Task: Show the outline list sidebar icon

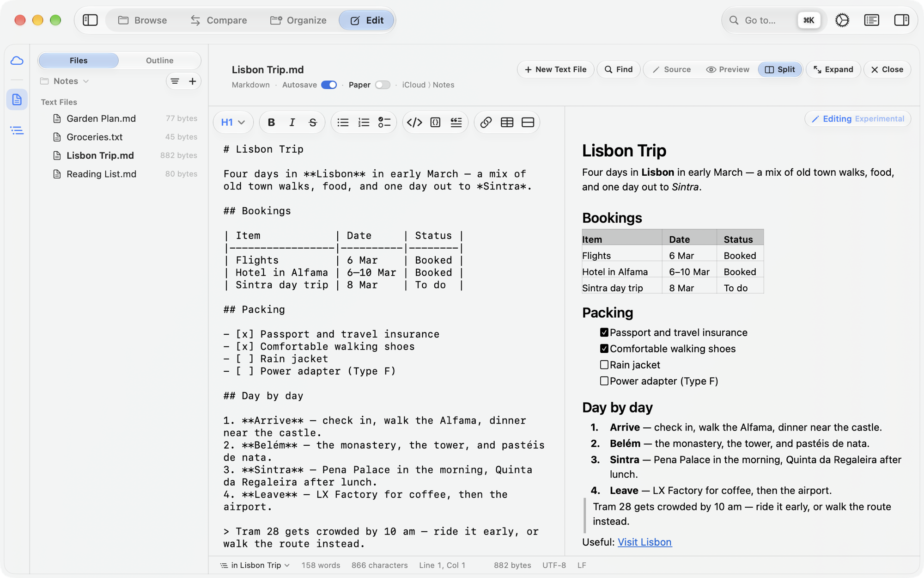Action: click(x=17, y=131)
